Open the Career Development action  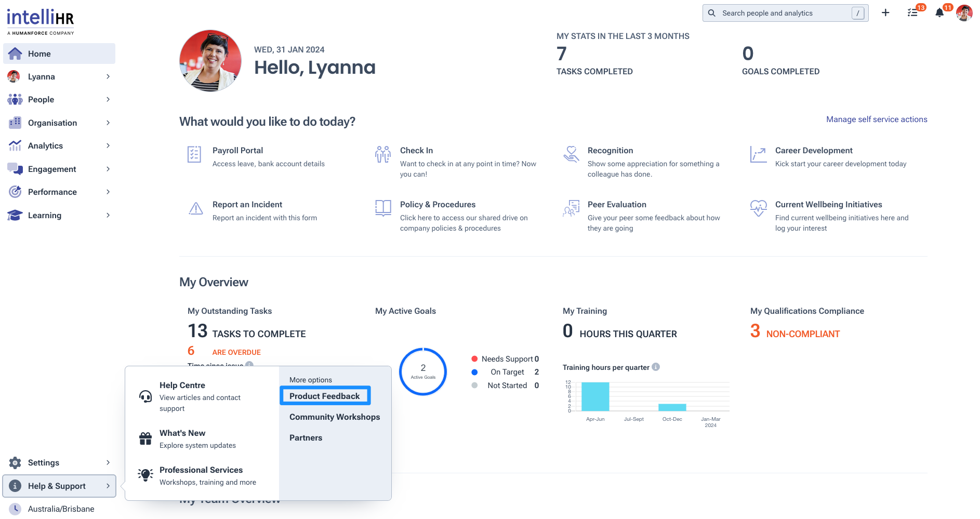click(814, 151)
